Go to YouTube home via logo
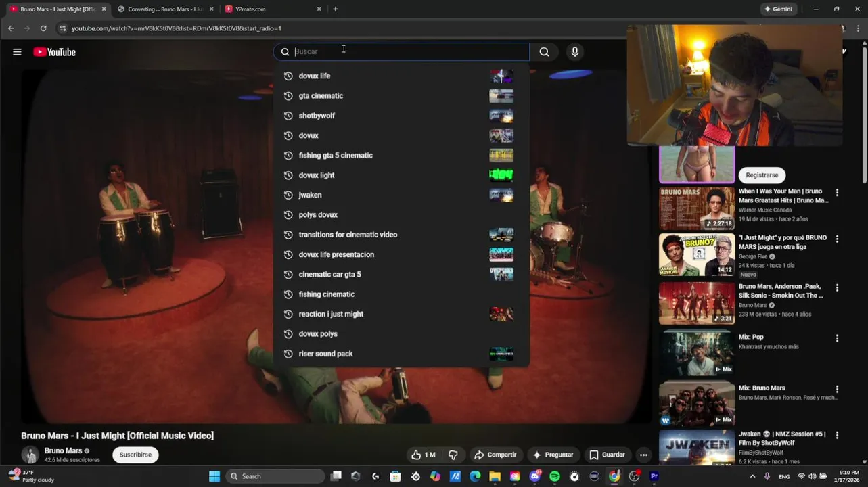 coord(54,52)
